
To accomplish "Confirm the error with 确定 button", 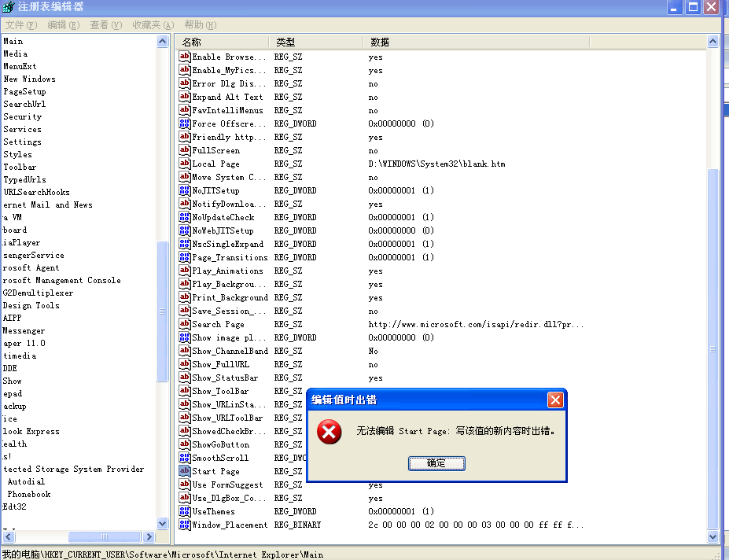I will pos(436,463).
